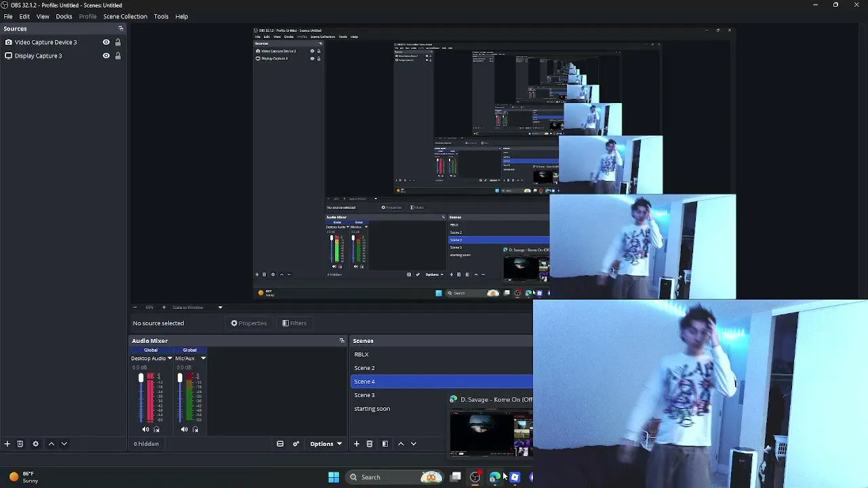Float the Sources dock with its pop-out icon
Viewport: 868px width, 488px height.
click(121, 28)
